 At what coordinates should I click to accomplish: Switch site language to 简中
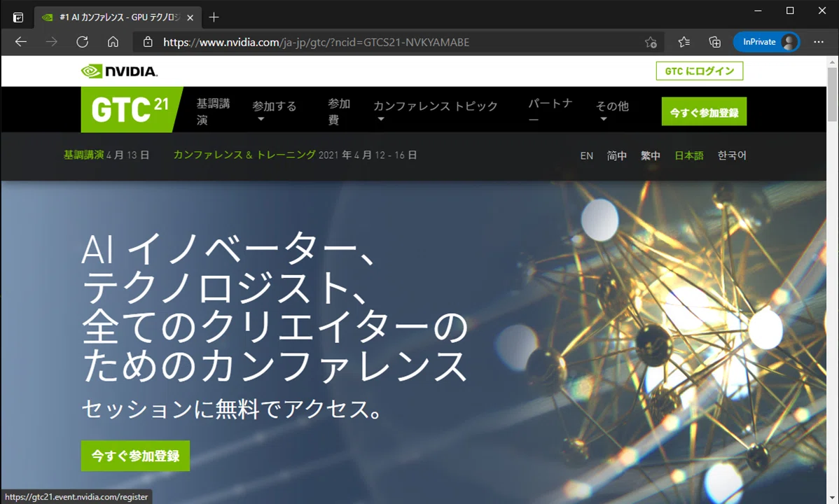click(616, 155)
